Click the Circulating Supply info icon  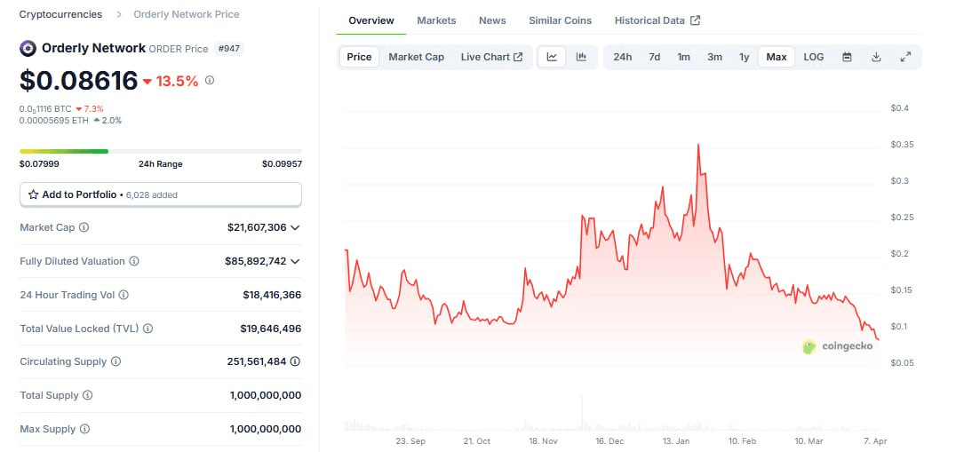tap(116, 362)
